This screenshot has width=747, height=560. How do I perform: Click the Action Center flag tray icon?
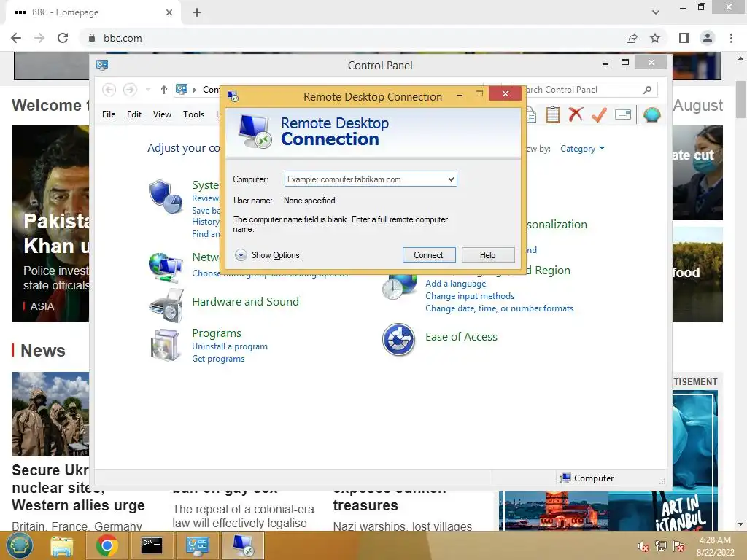point(678,546)
